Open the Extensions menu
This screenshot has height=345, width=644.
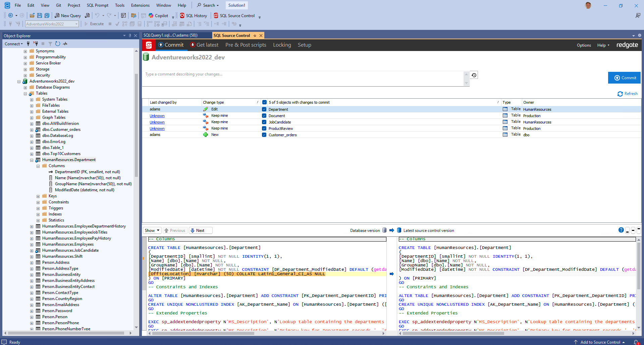pyautogui.click(x=140, y=5)
